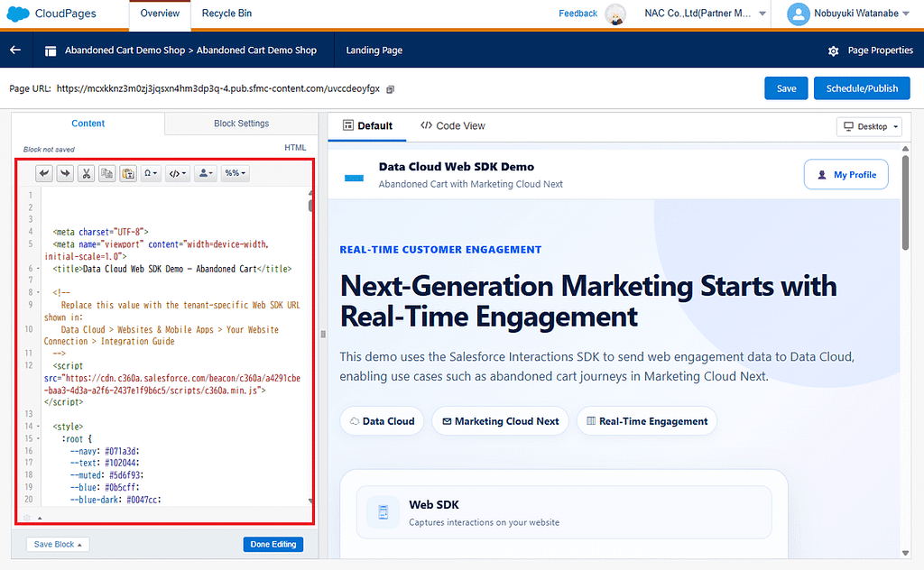
Task: Copy page URL with the copy icon
Action: click(x=390, y=89)
